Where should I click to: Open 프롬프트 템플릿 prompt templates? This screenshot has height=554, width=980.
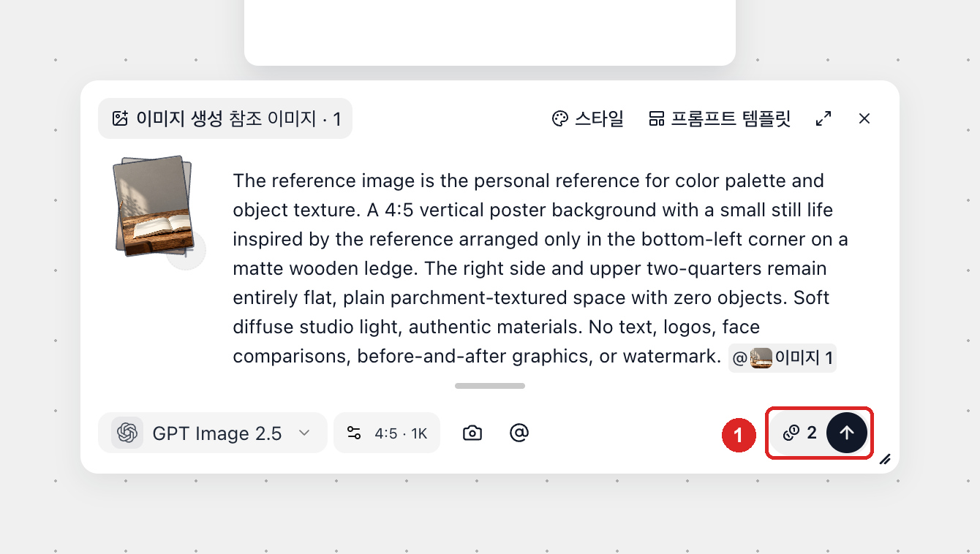click(720, 118)
